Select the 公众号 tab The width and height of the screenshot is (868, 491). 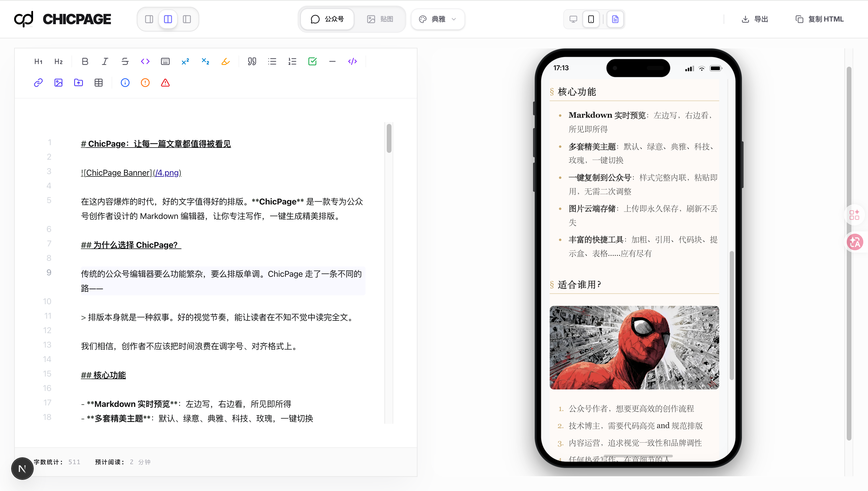327,19
